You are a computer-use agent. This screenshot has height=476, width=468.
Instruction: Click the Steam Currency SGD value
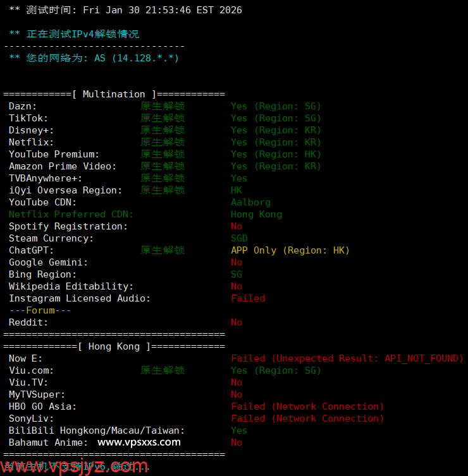(239, 238)
